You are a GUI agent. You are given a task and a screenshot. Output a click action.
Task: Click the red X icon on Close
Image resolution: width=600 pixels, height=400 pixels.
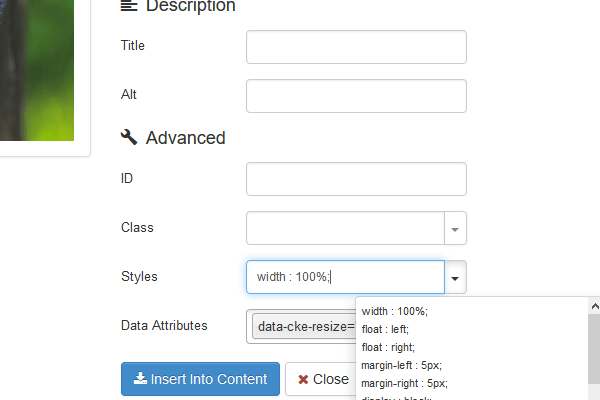pyautogui.click(x=303, y=380)
